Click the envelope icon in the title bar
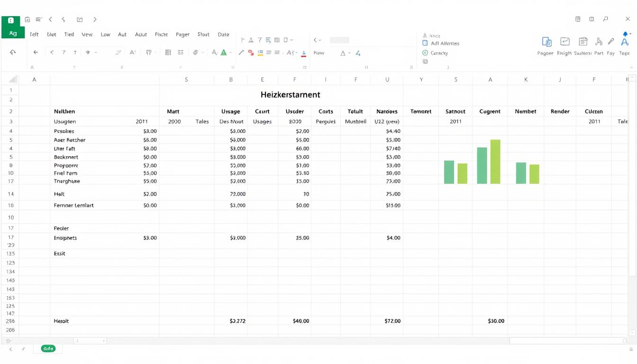The height and width of the screenshot is (364, 637). [x=80, y=19]
